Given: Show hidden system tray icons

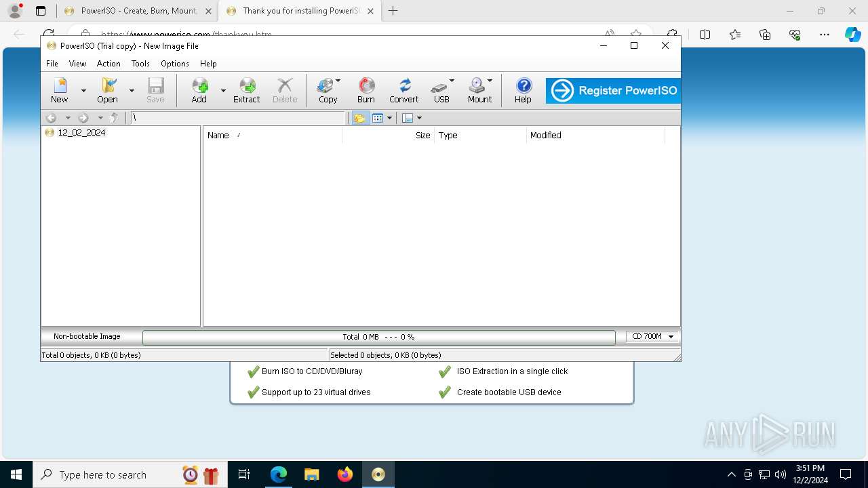Looking at the screenshot, I should (x=731, y=474).
